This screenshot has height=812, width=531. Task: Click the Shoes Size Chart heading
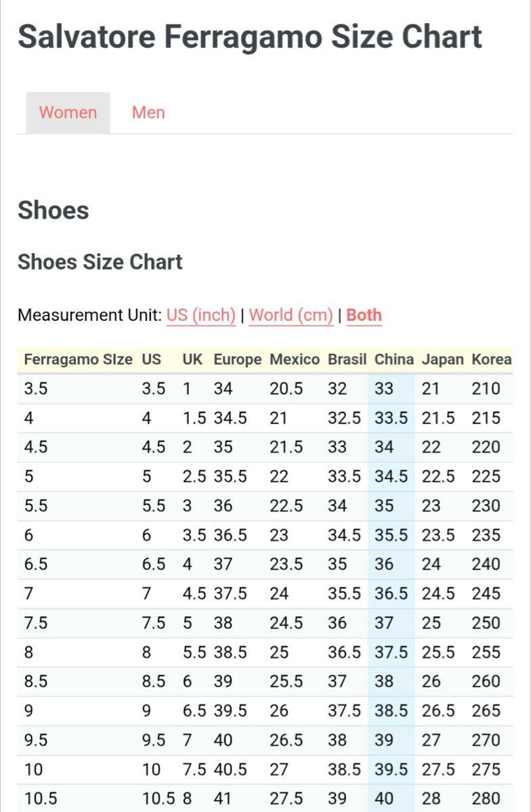[x=100, y=262]
